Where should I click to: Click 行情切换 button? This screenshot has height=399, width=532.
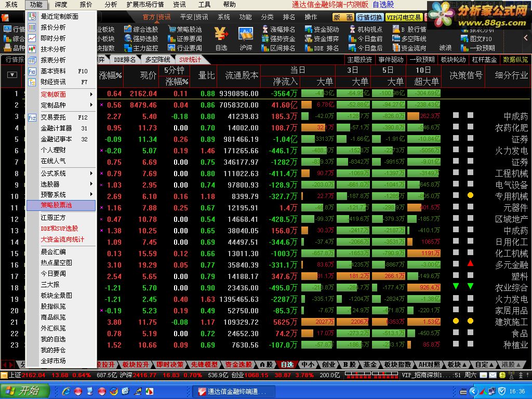(370, 17)
